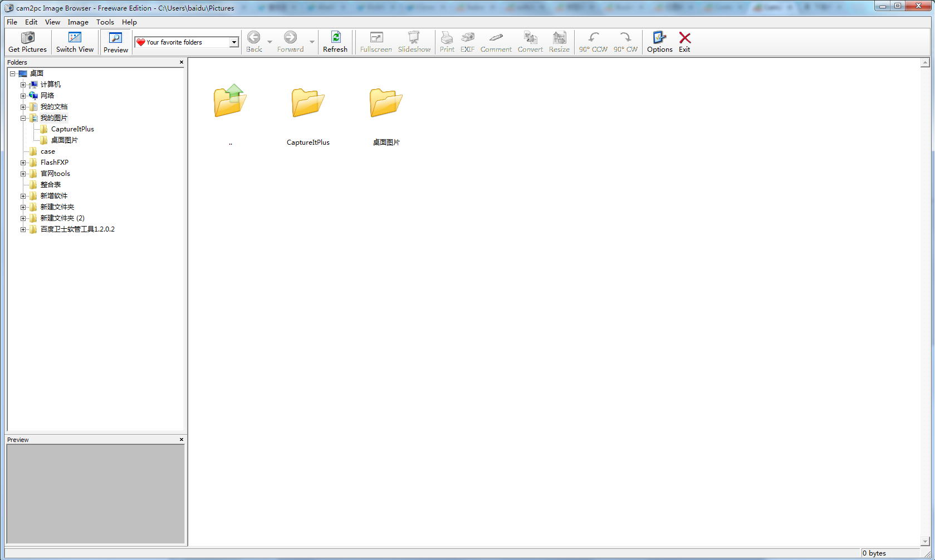Image resolution: width=935 pixels, height=560 pixels.
Task: Open the Help menu
Action: (x=129, y=22)
